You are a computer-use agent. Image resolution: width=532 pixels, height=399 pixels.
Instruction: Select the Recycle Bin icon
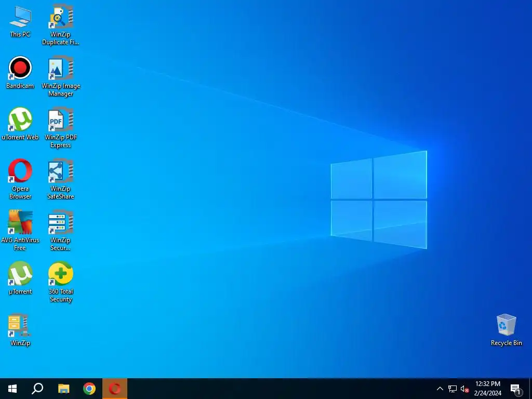[506, 330]
